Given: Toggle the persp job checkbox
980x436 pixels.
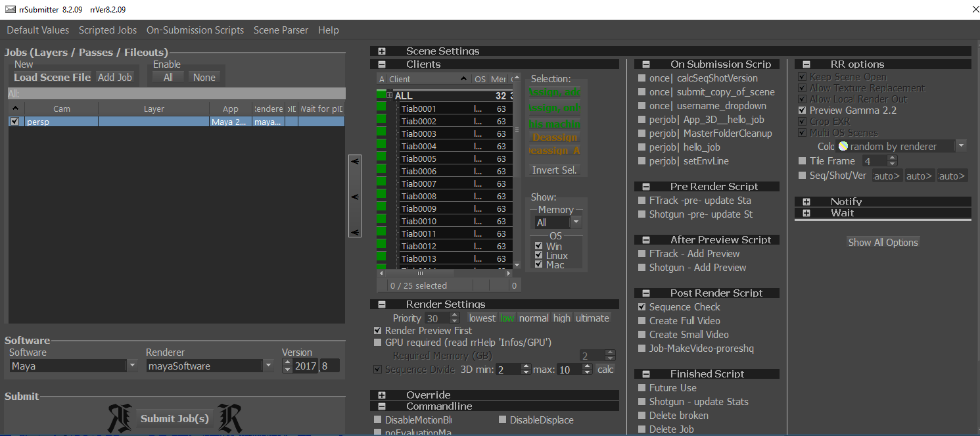Looking at the screenshot, I should 15,122.
